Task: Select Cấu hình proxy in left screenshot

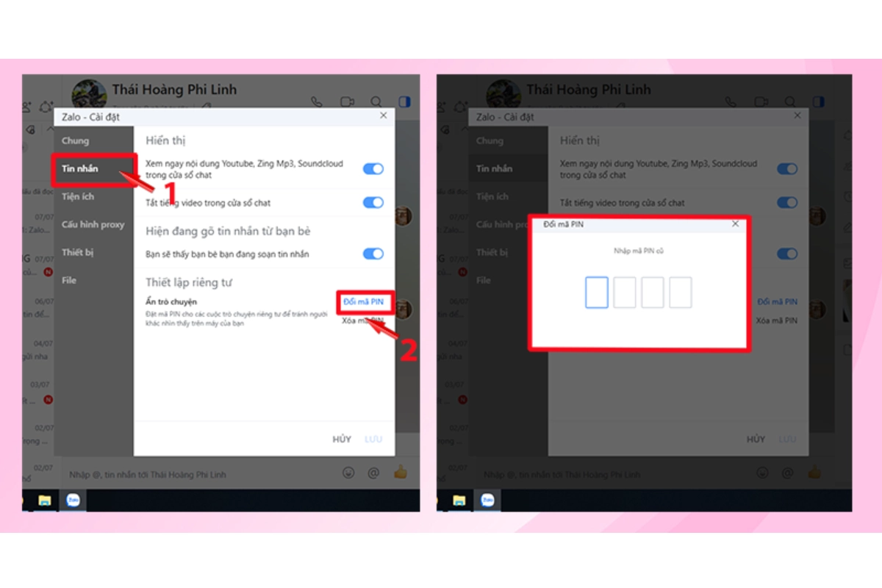Action: pos(93,224)
